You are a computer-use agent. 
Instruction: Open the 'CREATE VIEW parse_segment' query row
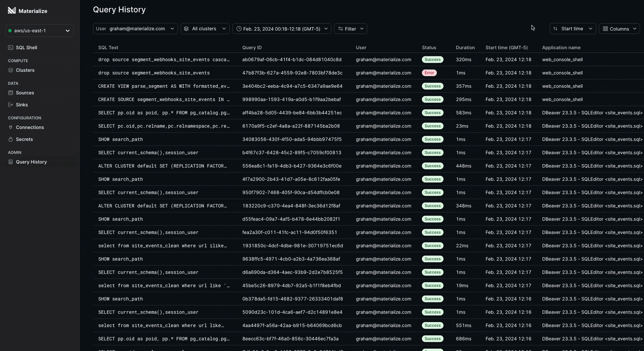point(164,86)
